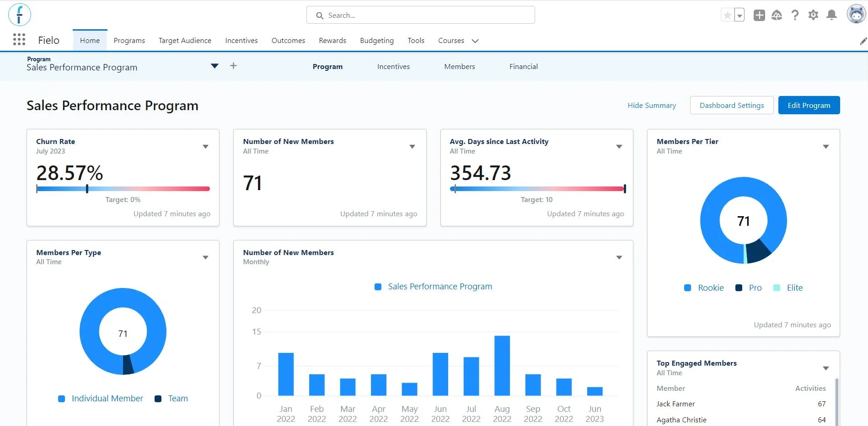Select the Financial dashboard tab
The height and width of the screenshot is (426, 868).
click(x=523, y=67)
